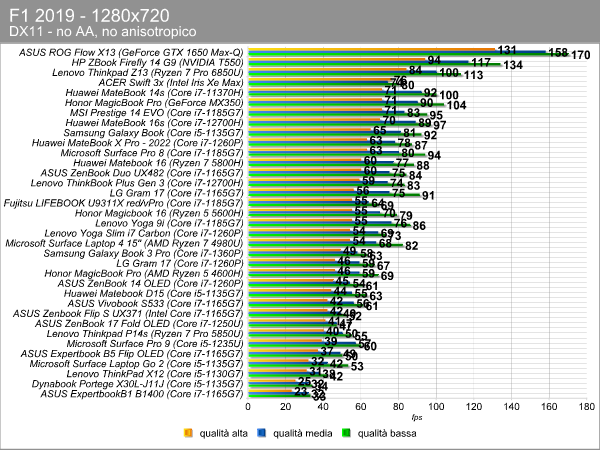Click the chart title 'F1 2019 - 1280x720'
The height and width of the screenshot is (450, 600).
tap(89, 16)
